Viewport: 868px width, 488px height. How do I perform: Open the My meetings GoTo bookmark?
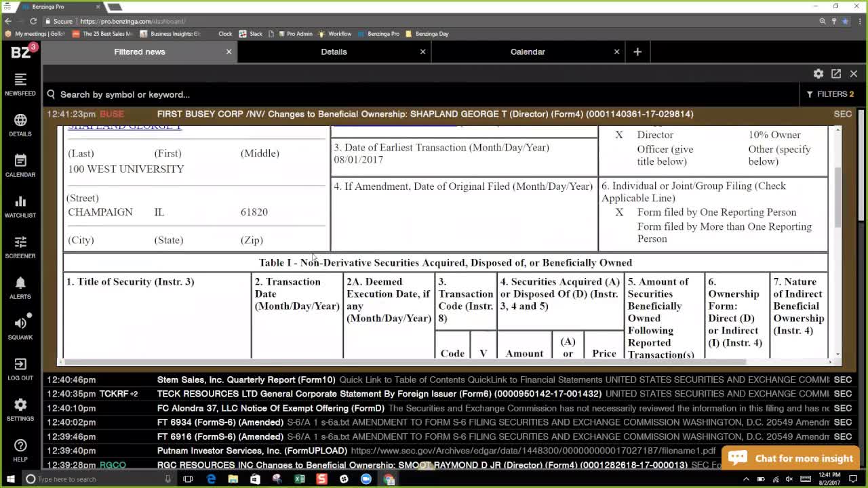point(35,34)
